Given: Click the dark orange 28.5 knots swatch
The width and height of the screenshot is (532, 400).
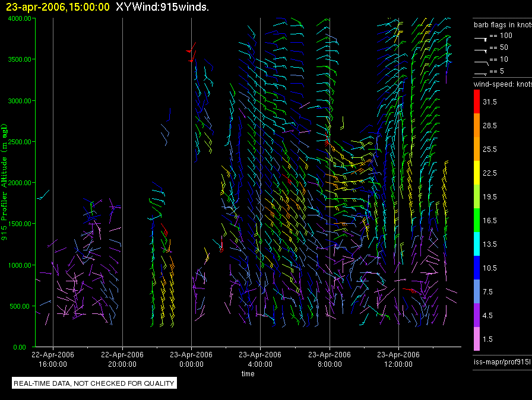Looking at the screenshot, I should coord(477,125).
